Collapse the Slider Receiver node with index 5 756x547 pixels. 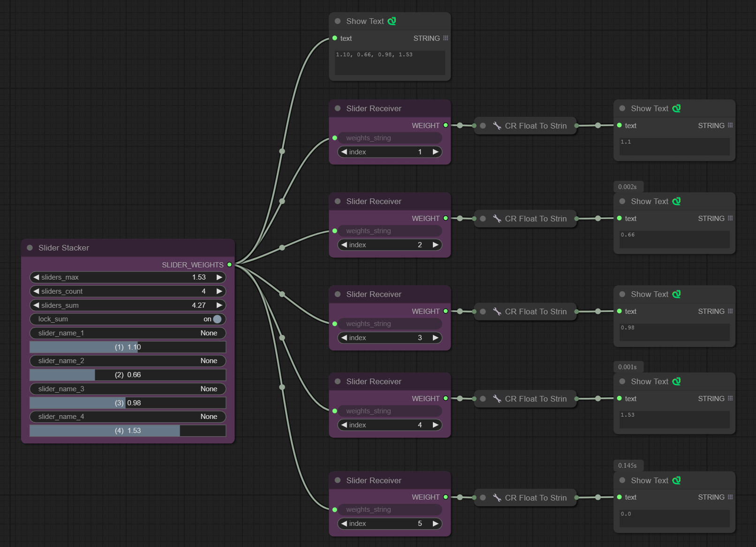tap(338, 480)
